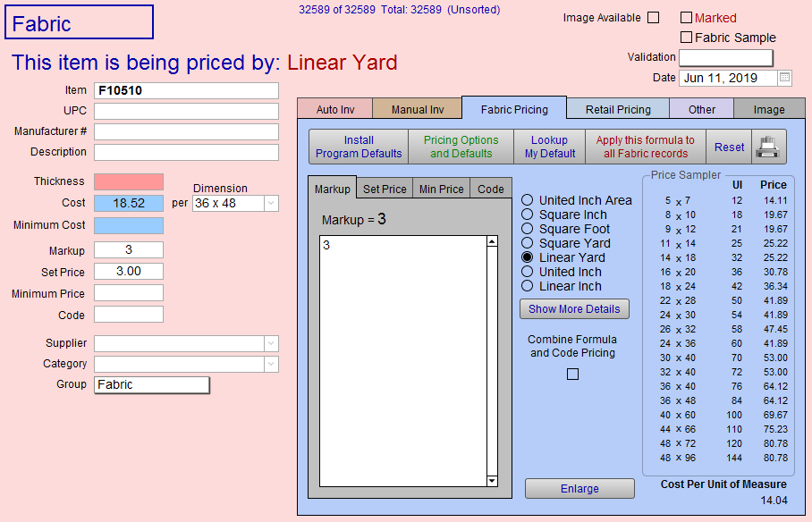Toggle the Marked checkbox
Viewport: 812px width, 522px height.
[687, 18]
